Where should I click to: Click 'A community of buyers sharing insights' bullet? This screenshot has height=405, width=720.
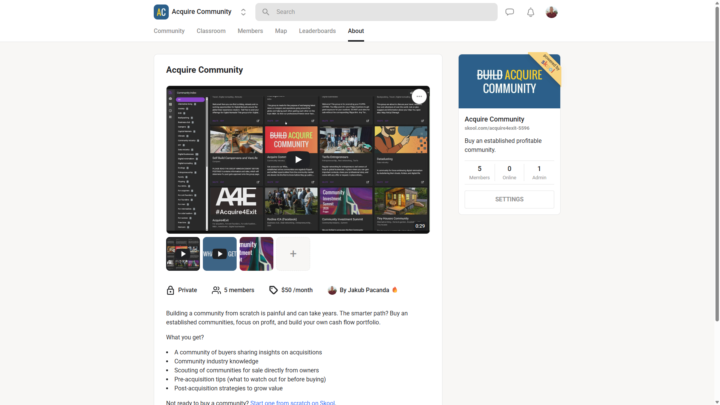pos(248,353)
